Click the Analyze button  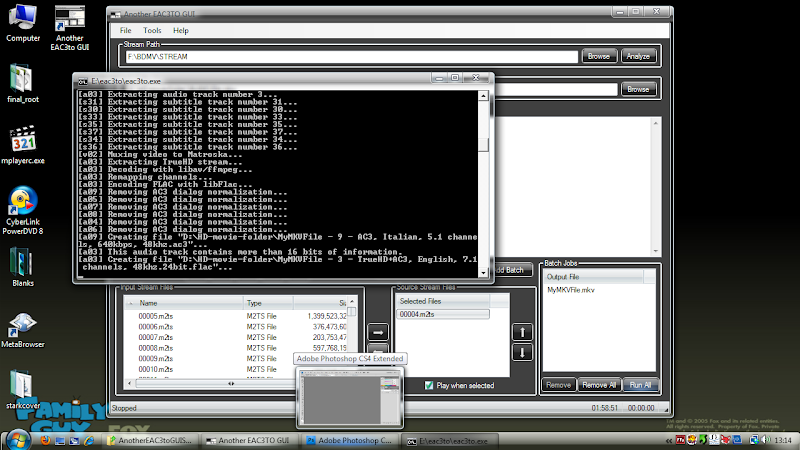point(636,56)
